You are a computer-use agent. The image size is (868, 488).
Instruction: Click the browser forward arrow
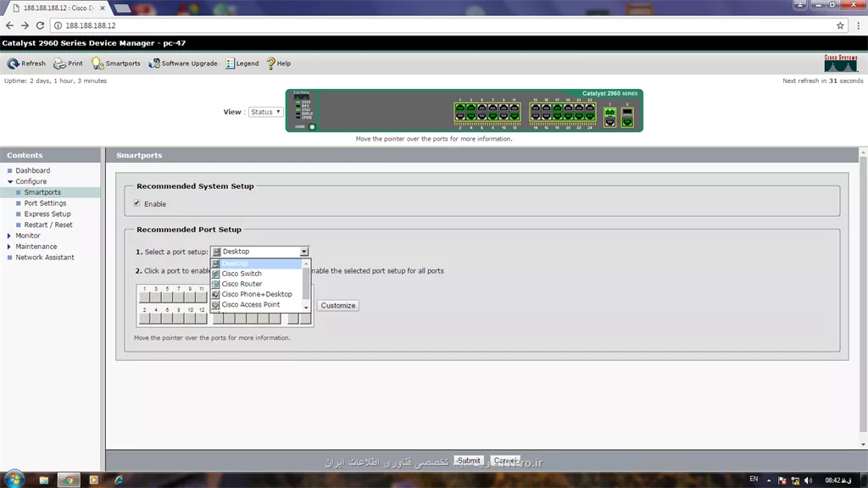(x=25, y=25)
